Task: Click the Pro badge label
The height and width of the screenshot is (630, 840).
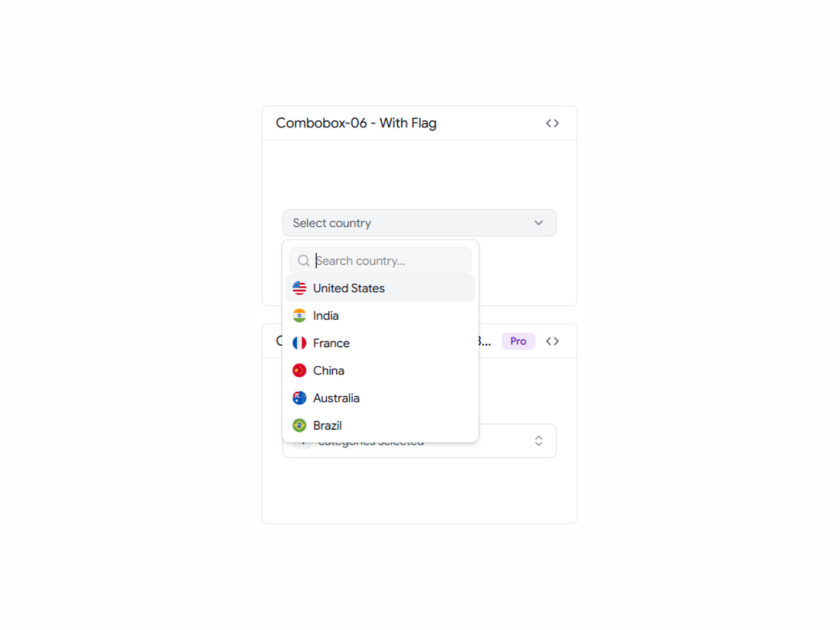Action: coord(518,341)
